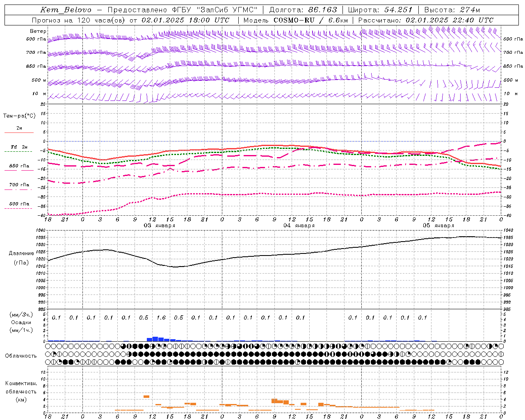Click the 985 value on left pressure axis
Screen dimensions: 525x420
pos(42,309)
